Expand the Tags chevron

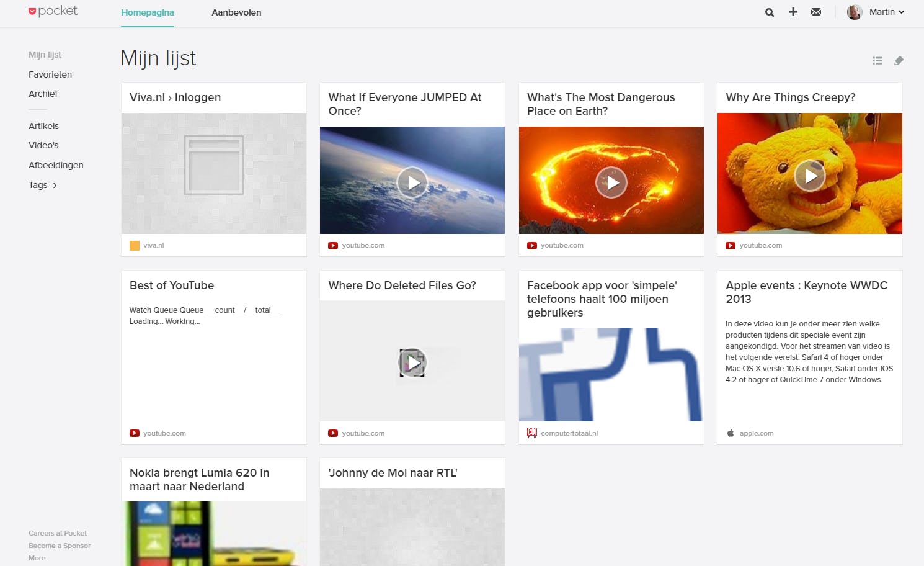tap(55, 186)
